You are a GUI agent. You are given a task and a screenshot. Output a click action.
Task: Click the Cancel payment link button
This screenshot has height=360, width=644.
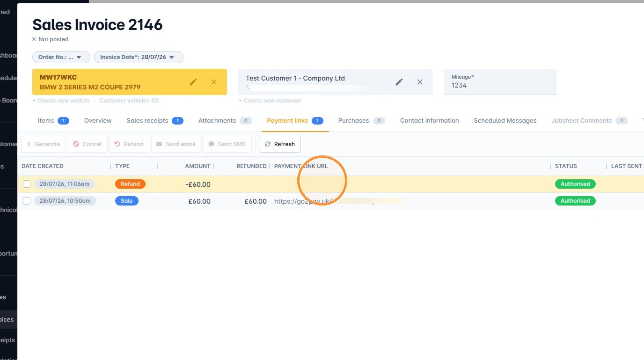(88, 144)
